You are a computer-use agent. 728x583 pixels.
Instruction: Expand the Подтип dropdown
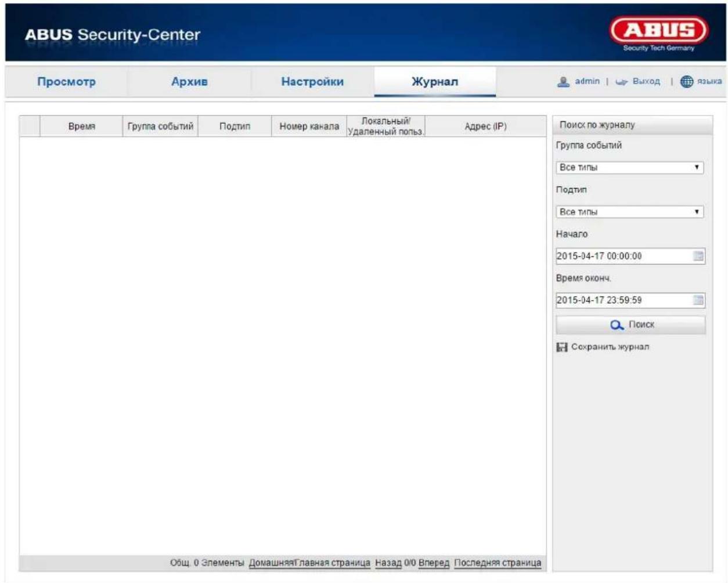click(630, 212)
